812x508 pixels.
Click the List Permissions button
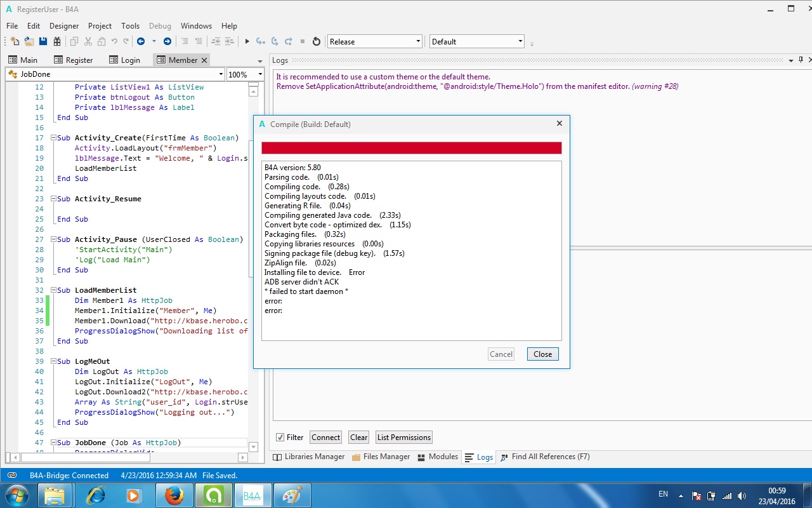click(x=404, y=437)
